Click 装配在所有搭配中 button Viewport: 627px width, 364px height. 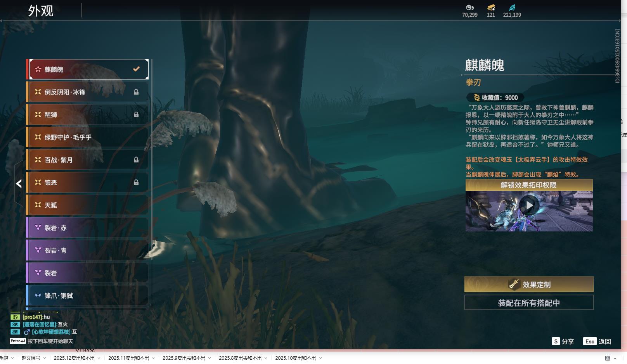(x=529, y=303)
